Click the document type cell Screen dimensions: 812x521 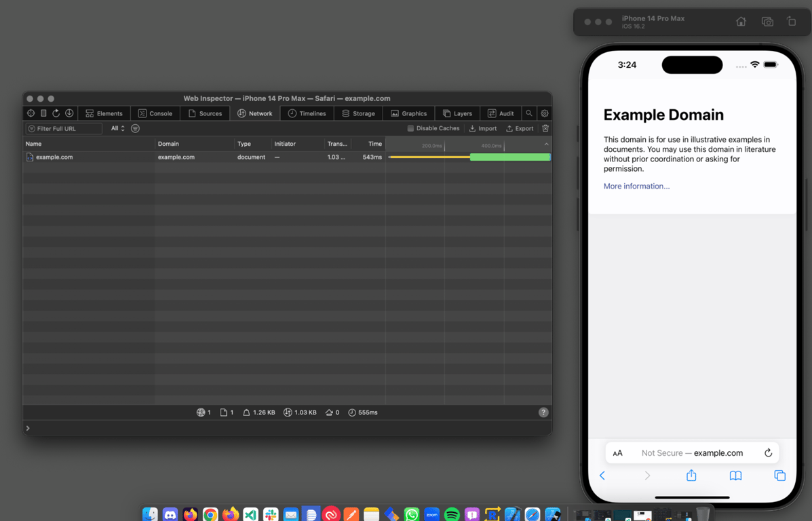pos(251,157)
